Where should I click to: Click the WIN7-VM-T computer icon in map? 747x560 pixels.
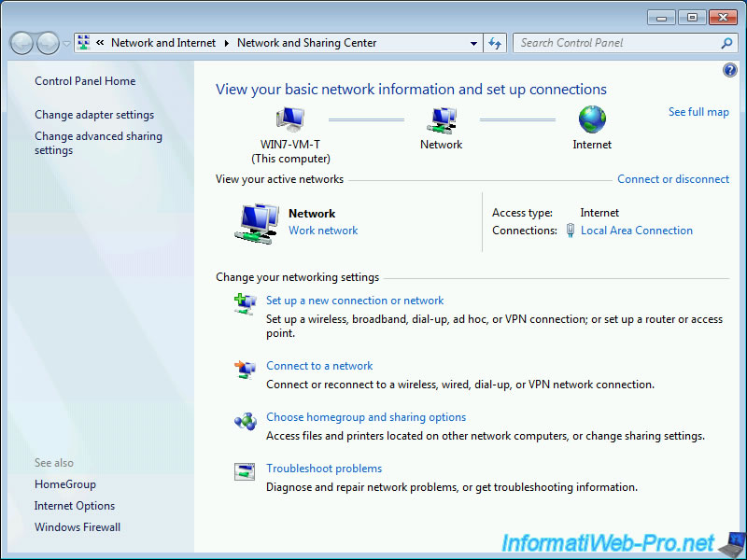[x=290, y=119]
